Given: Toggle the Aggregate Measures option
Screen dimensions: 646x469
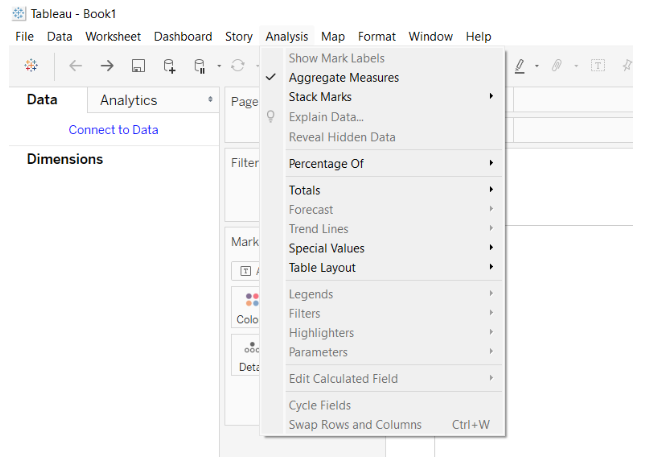Looking at the screenshot, I should (343, 78).
